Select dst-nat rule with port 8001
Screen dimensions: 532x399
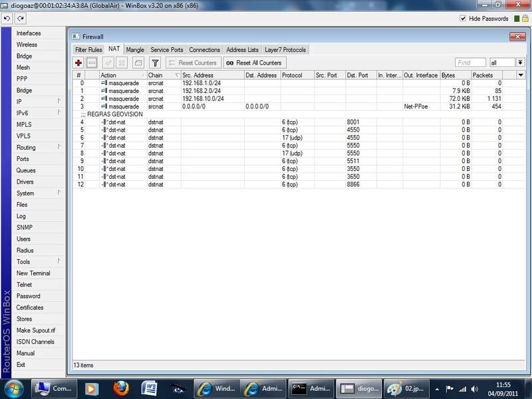point(299,122)
